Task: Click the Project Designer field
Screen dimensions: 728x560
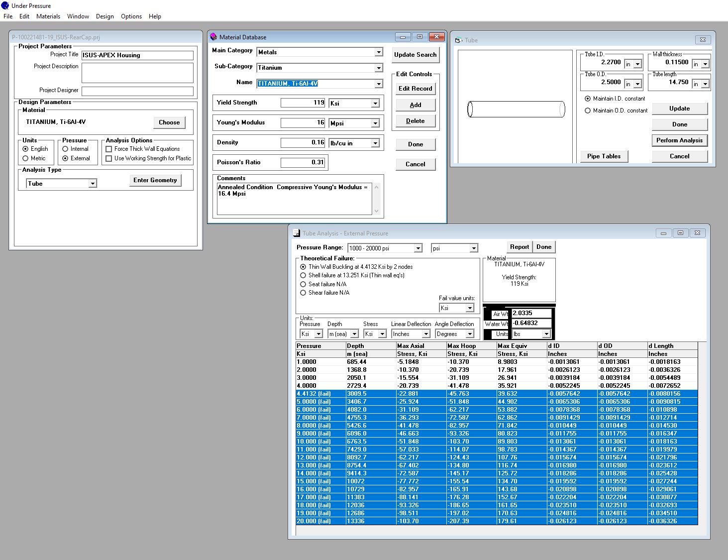Action: click(137, 91)
